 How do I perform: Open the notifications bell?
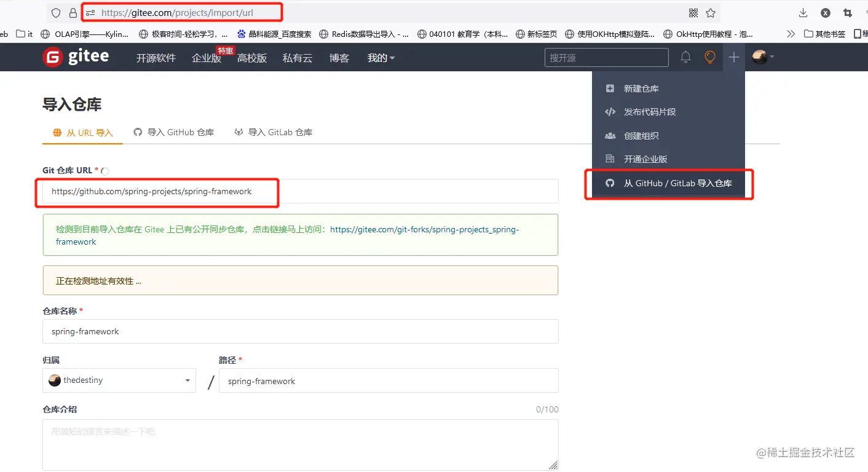click(x=686, y=57)
